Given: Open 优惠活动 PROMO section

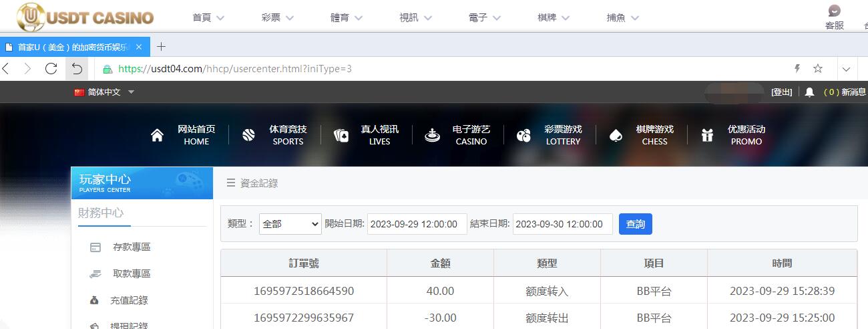Looking at the screenshot, I should point(746,135).
